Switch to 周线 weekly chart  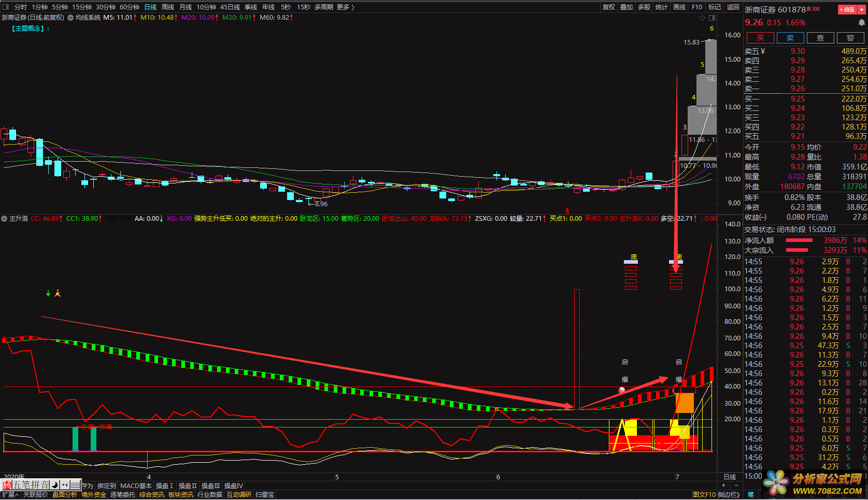(168, 7)
